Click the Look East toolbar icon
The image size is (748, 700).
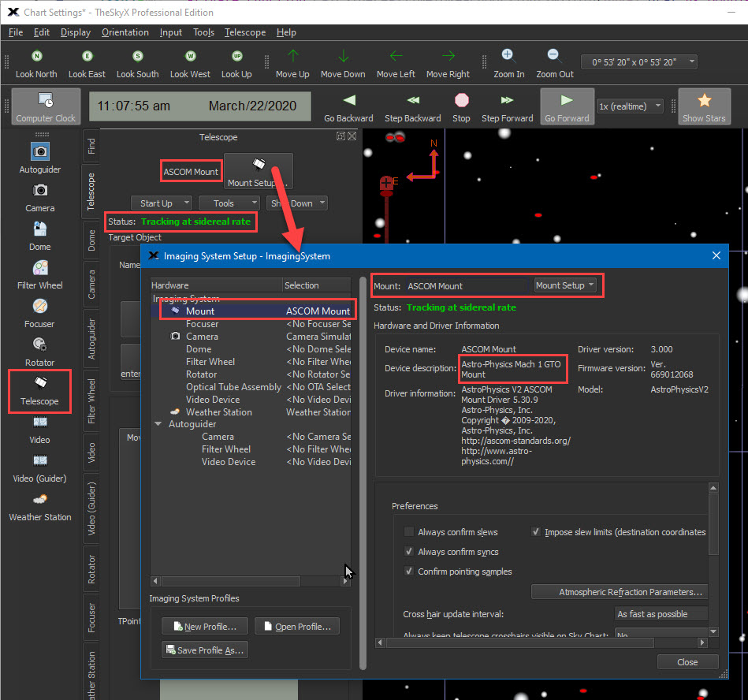pyautogui.click(x=87, y=56)
